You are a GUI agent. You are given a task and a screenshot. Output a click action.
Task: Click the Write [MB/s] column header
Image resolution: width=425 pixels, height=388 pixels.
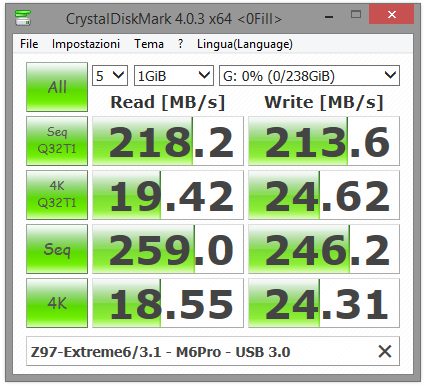(x=324, y=102)
